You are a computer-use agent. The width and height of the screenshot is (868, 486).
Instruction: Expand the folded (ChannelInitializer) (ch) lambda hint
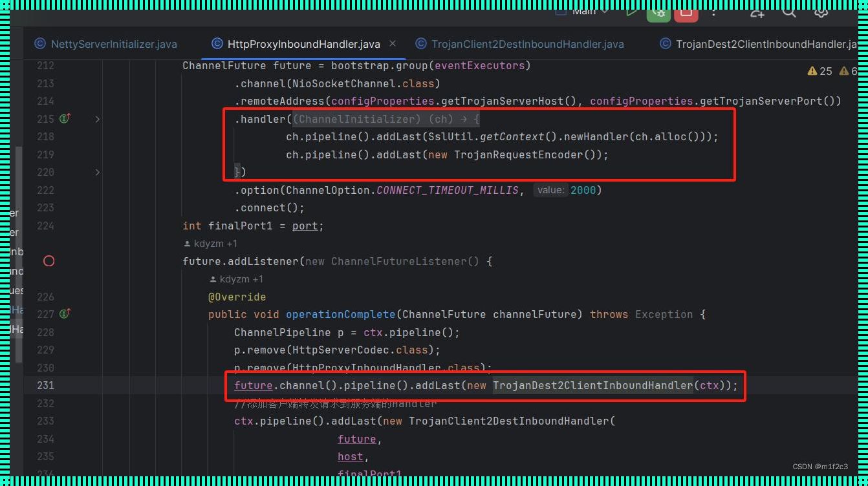(386, 119)
